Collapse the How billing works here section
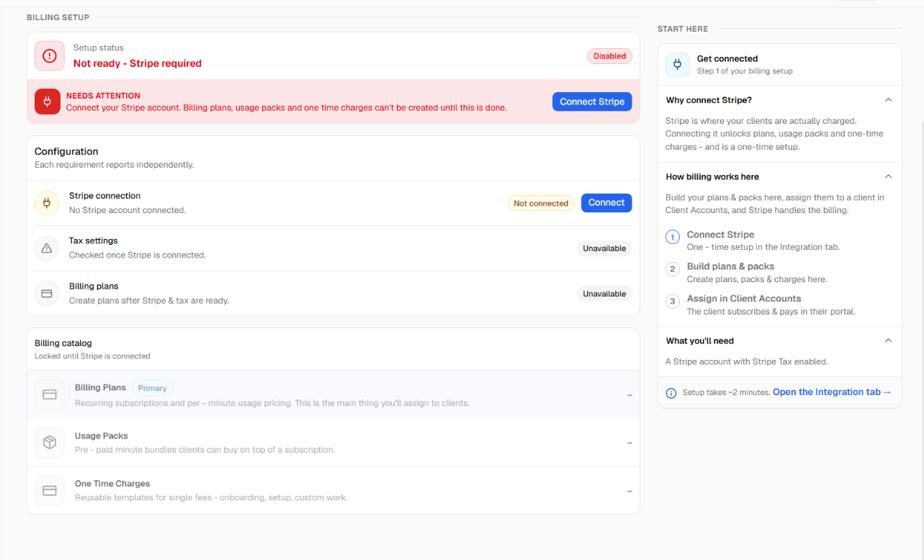This screenshot has width=924, height=560. pos(888,176)
